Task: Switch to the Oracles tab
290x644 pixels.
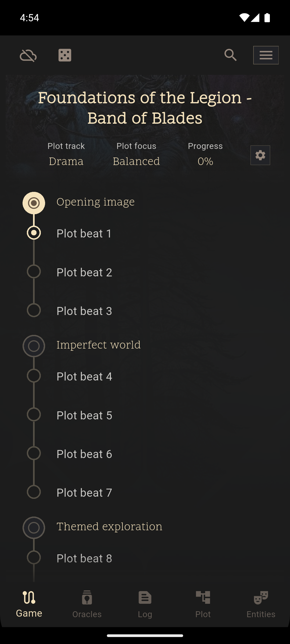Action: tap(87, 604)
